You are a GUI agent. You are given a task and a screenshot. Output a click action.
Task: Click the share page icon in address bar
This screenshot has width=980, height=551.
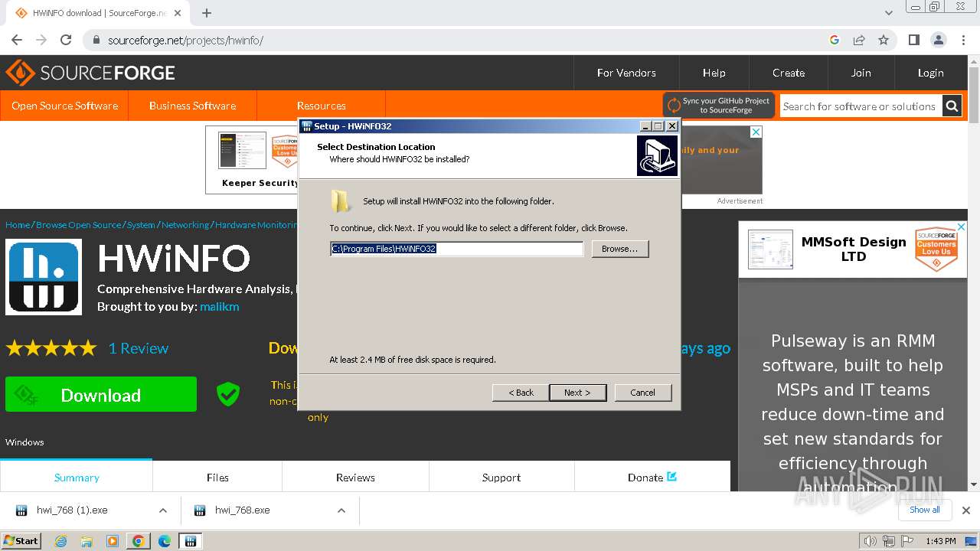(859, 40)
